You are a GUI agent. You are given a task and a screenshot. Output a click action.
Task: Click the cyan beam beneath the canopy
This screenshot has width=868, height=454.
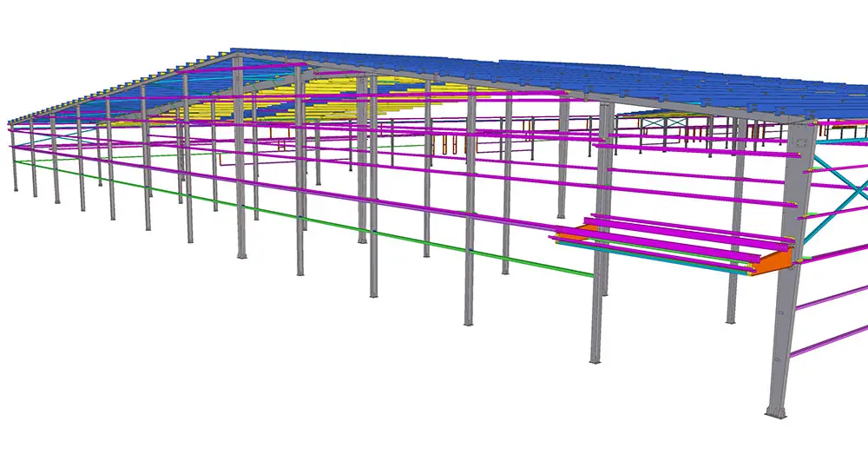pyautogui.click(x=651, y=258)
